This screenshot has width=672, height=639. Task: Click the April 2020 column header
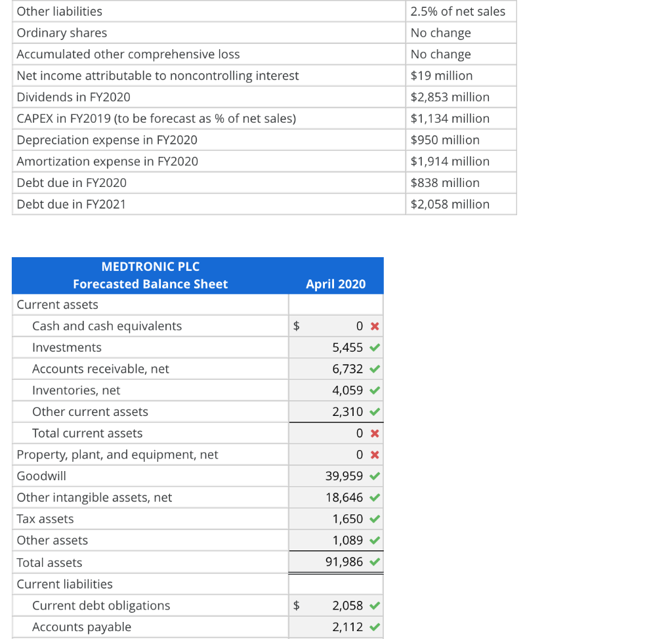coord(335,283)
